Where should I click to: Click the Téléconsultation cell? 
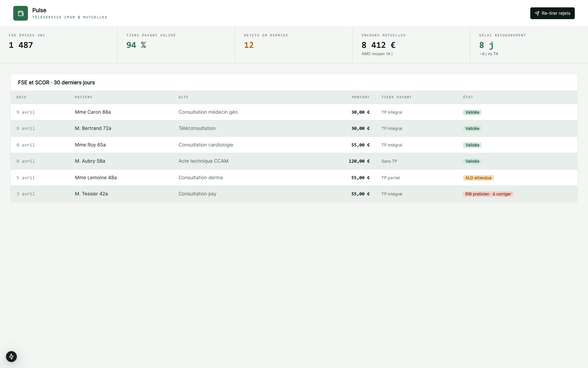197,128
